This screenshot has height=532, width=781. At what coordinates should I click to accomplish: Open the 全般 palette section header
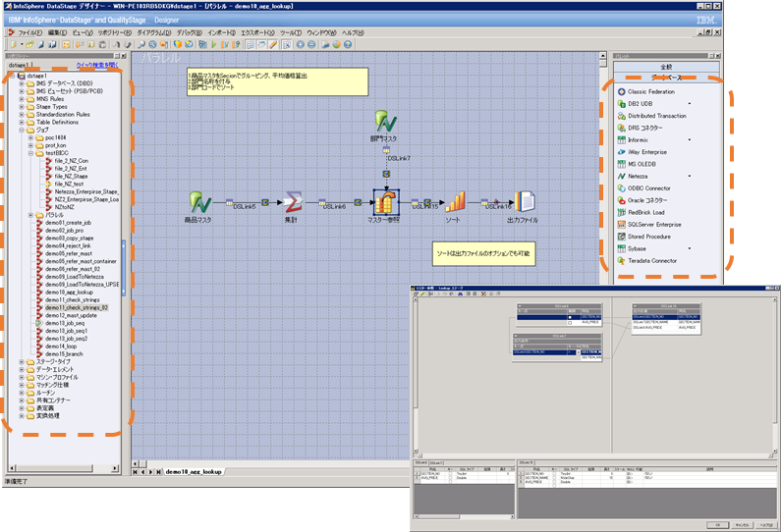click(666, 67)
